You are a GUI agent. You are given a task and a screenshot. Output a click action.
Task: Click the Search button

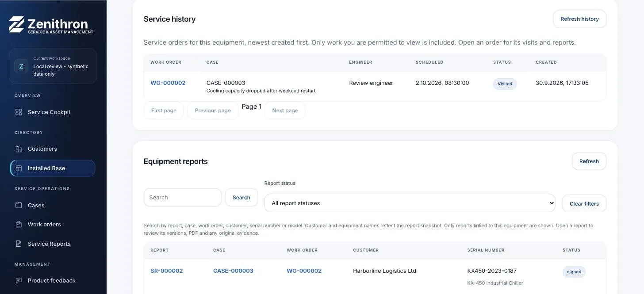click(x=241, y=198)
